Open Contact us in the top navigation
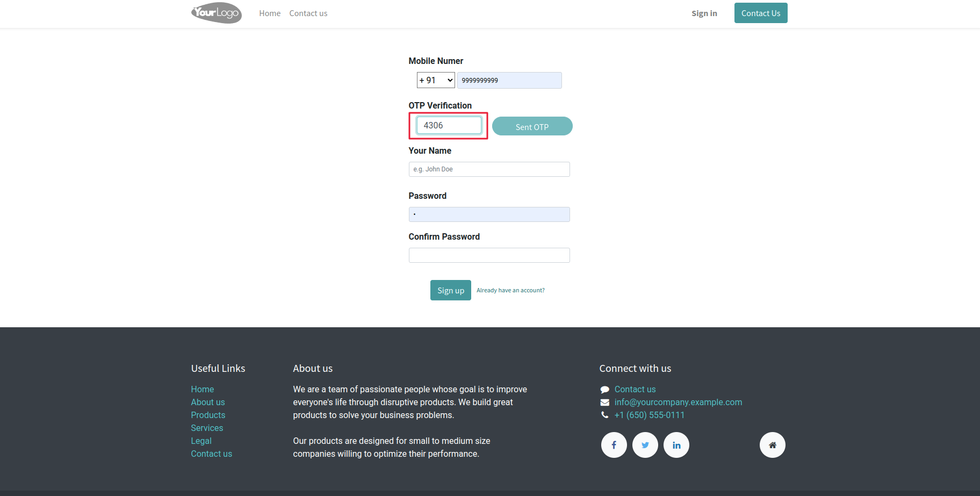Screen dimensions: 980x496 308,13
